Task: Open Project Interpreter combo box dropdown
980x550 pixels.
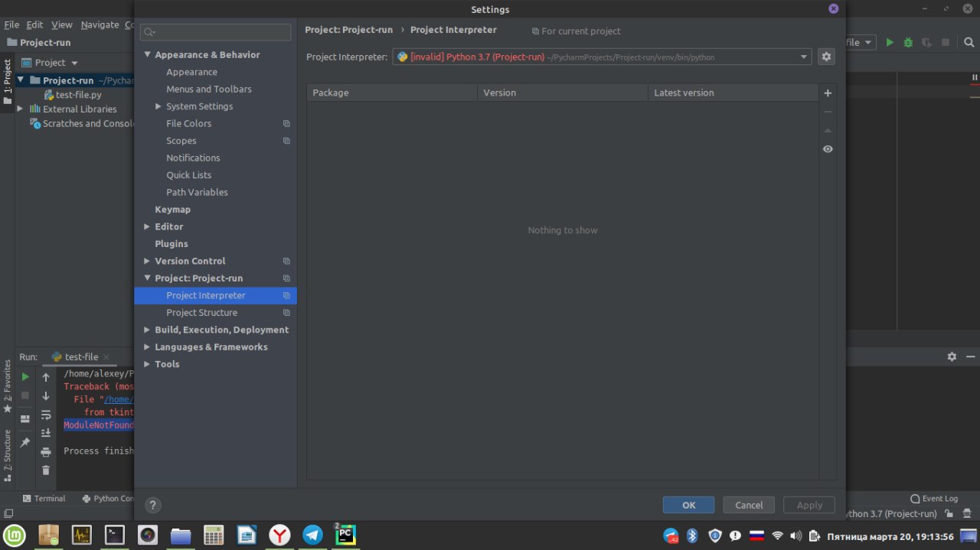Action: click(804, 57)
